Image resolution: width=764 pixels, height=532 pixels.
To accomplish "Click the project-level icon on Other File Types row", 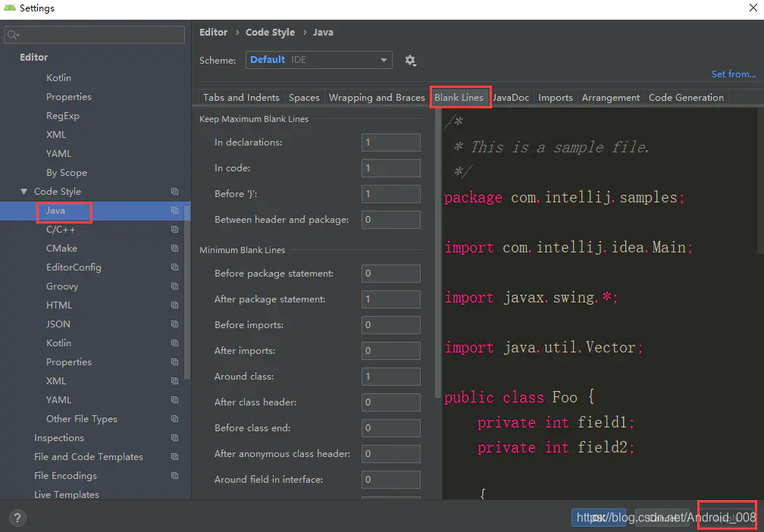I will 174,419.
